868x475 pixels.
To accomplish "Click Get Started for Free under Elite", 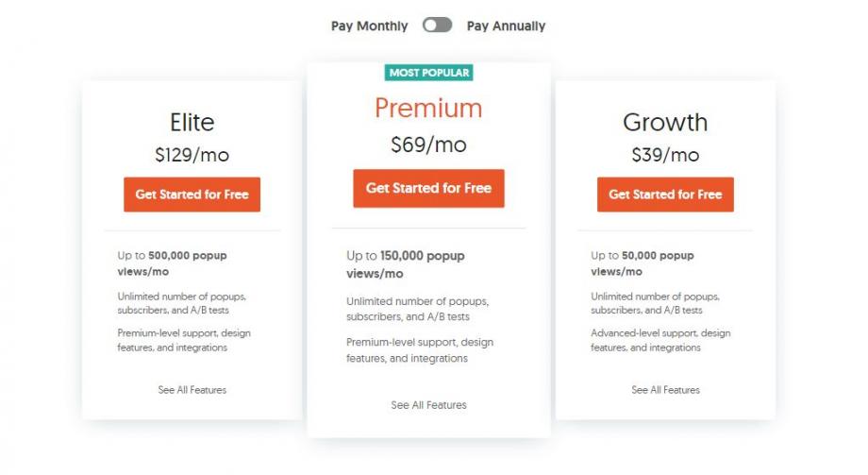I will pos(192,195).
